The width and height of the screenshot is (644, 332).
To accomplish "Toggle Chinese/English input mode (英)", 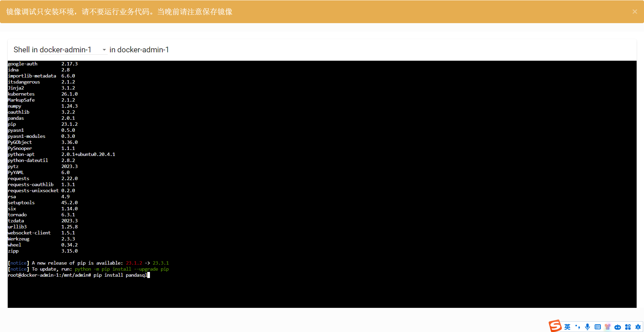I will pos(567,327).
